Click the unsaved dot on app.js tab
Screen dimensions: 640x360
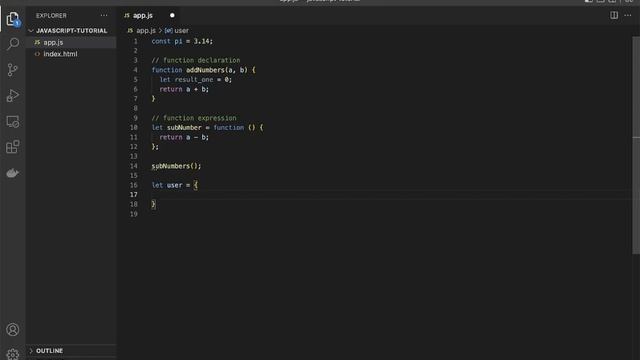click(172, 16)
